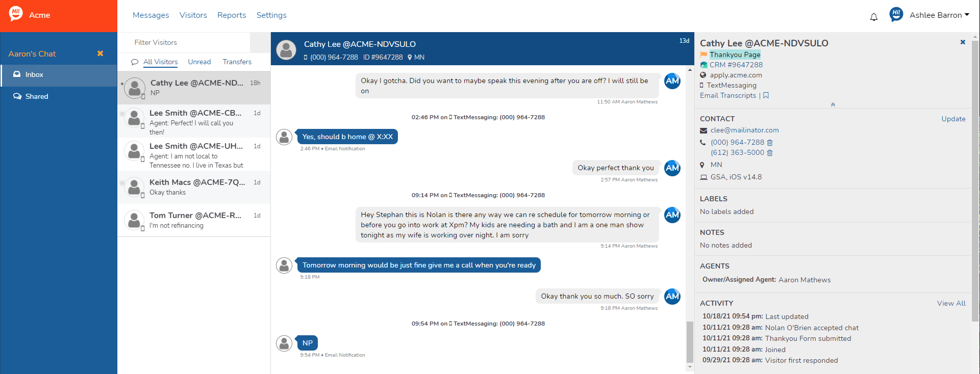Screen dimensions: 980x374
Task: Click View All in Activity section
Action: coord(951,303)
